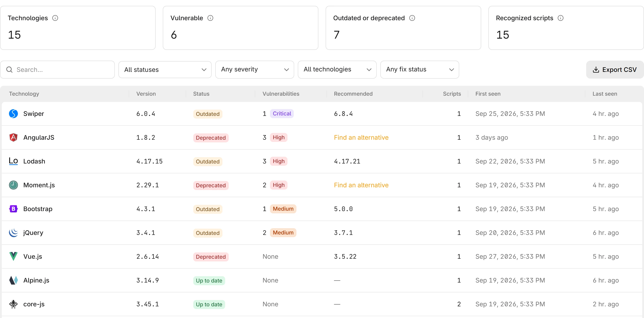Click the Recommended column header
This screenshot has height=318, width=644.
(x=353, y=94)
